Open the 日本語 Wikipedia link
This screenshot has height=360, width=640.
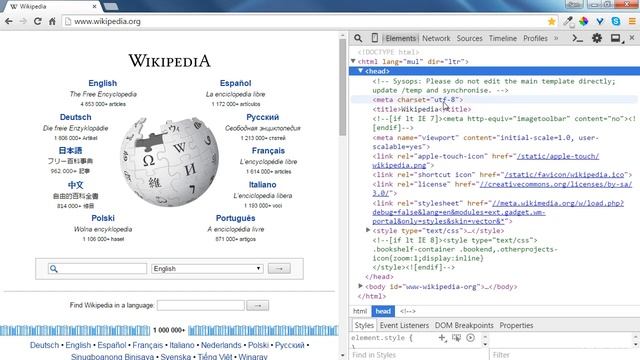[x=70, y=151]
